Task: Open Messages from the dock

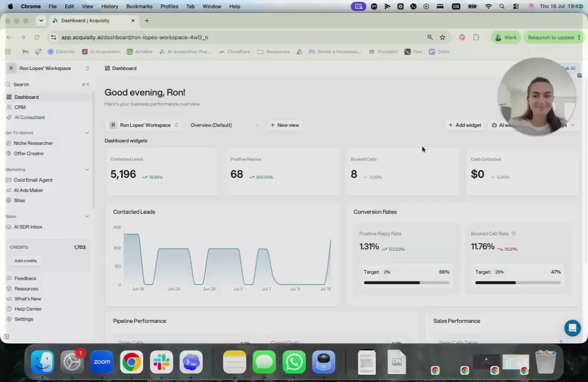Action: point(264,362)
